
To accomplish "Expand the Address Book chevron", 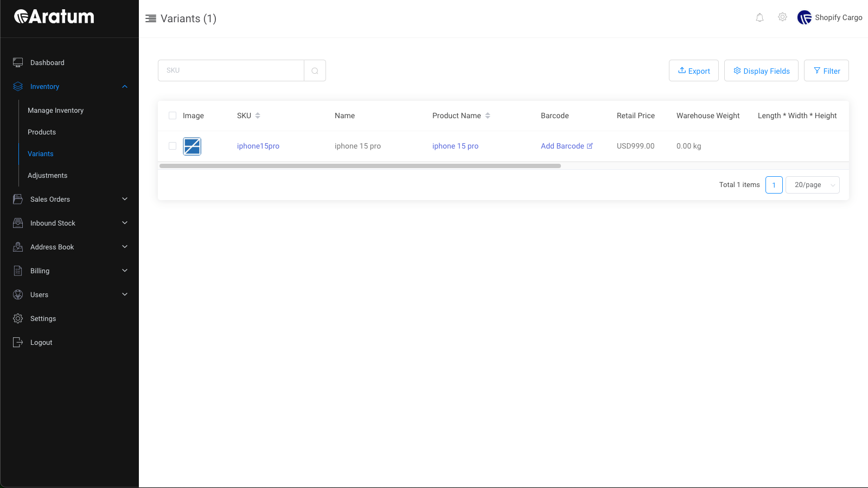I will [x=125, y=247].
